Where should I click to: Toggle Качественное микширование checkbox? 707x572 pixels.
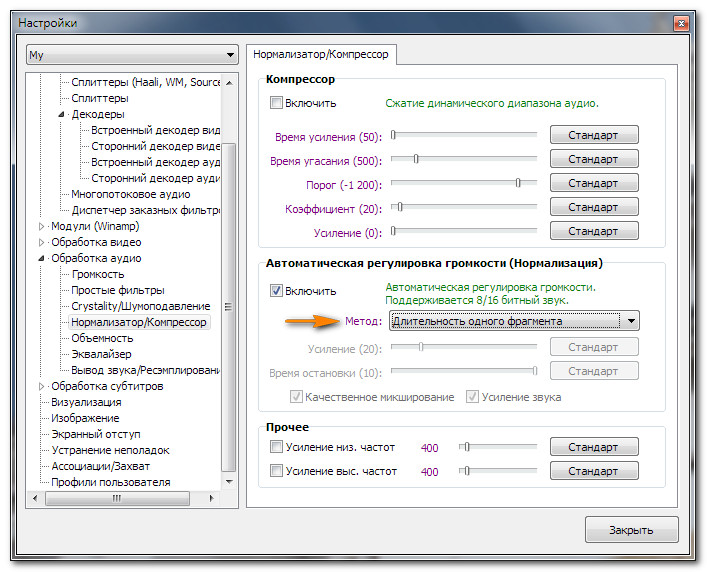[x=296, y=397]
